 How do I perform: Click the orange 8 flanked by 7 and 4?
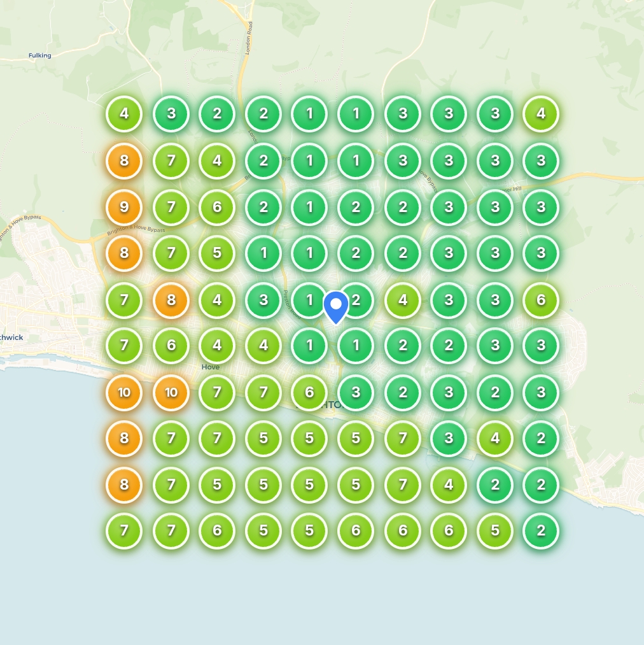[x=171, y=300]
